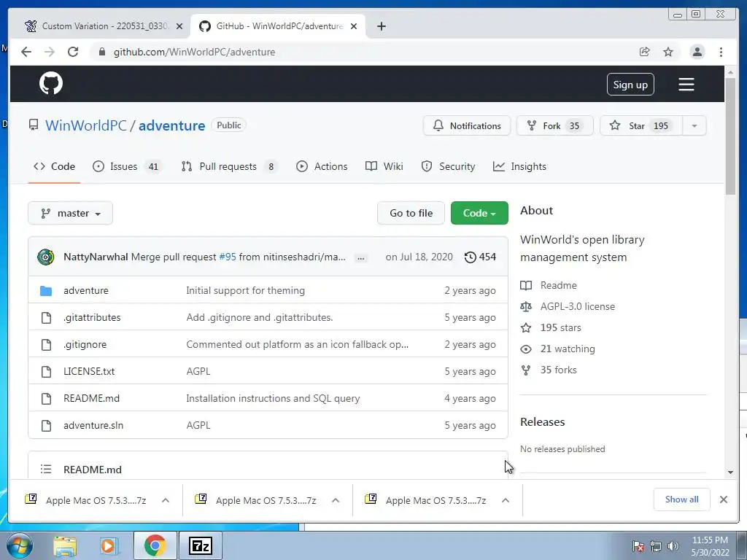Click the scrollbar down arrow
This screenshot has height=560, width=747.
click(x=730, y=472)
